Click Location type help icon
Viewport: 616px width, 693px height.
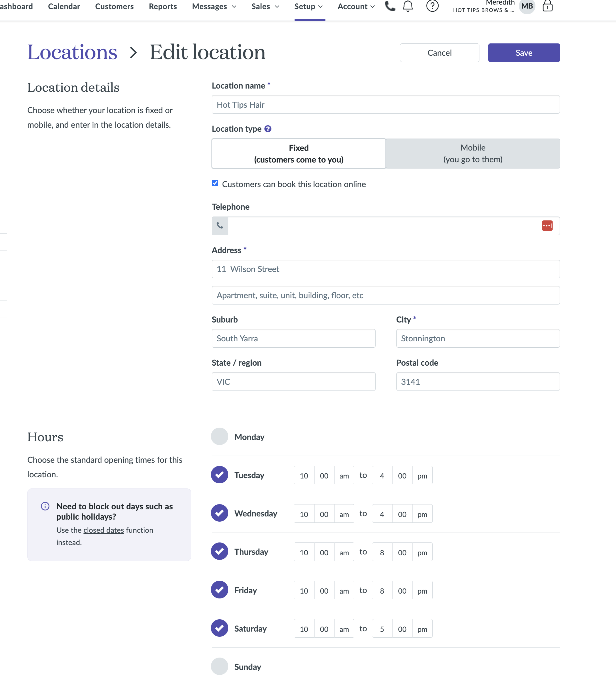268,129
